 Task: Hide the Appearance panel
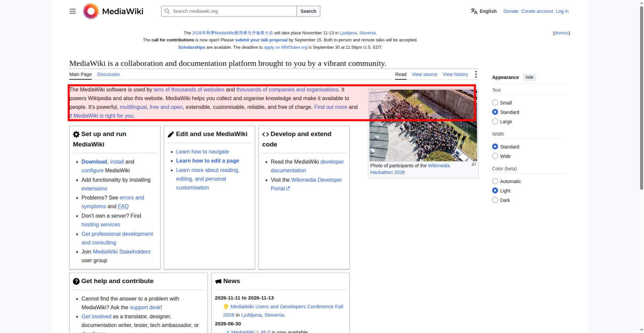coord(529,77)
